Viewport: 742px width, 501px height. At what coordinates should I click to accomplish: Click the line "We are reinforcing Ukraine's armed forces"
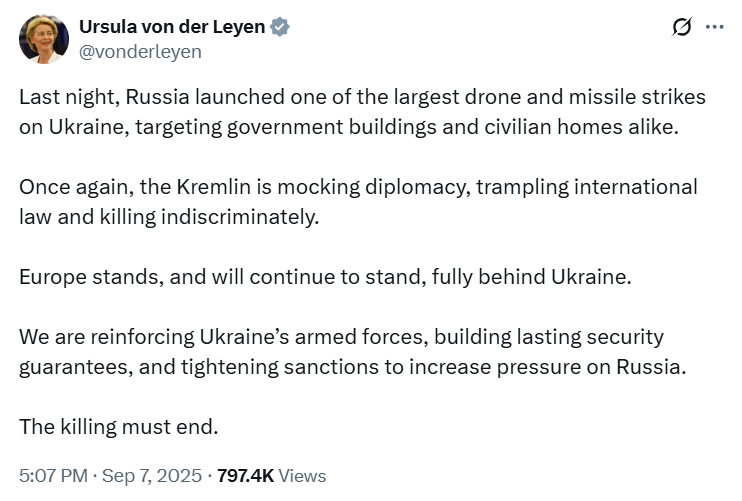[x=341, y=337]
